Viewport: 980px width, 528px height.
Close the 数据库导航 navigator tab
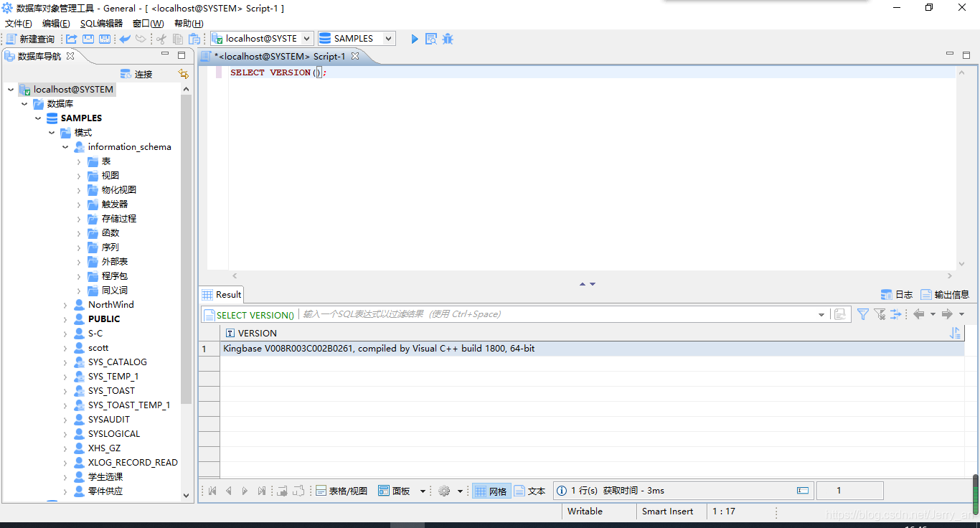[x=70, y=56]
